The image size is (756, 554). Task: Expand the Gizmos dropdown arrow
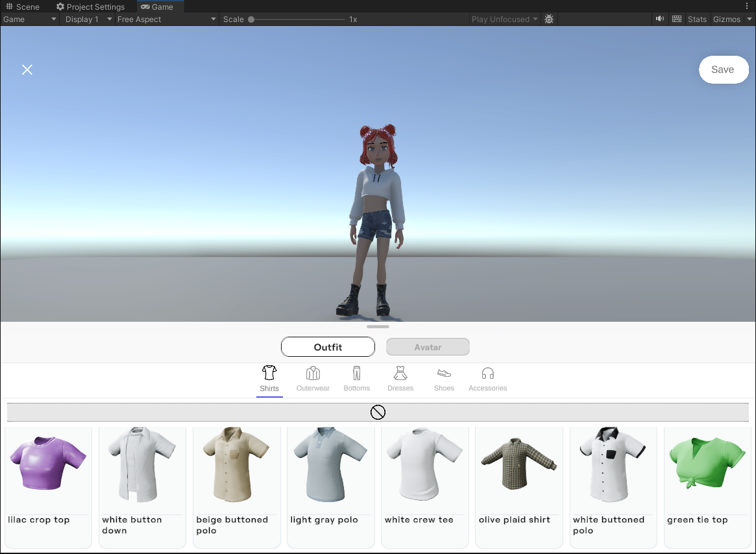pos(750,19)
